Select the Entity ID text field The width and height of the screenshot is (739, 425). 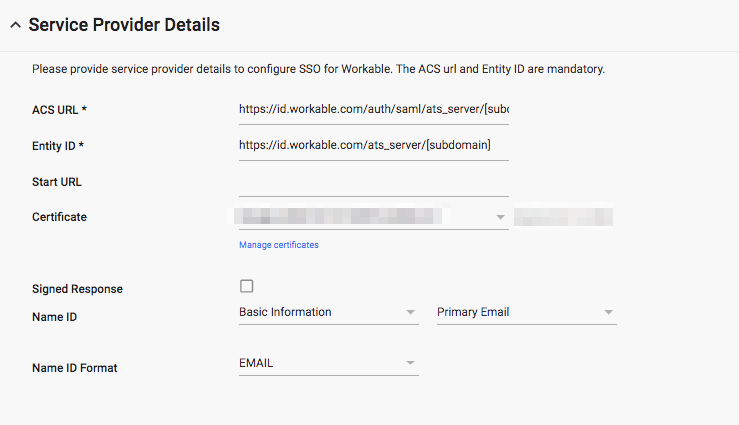pyautogui.click(x=374, y=146)
